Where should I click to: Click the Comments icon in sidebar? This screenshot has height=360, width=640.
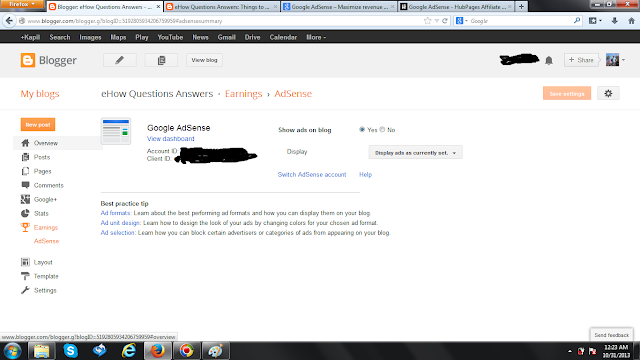[25, 185]
